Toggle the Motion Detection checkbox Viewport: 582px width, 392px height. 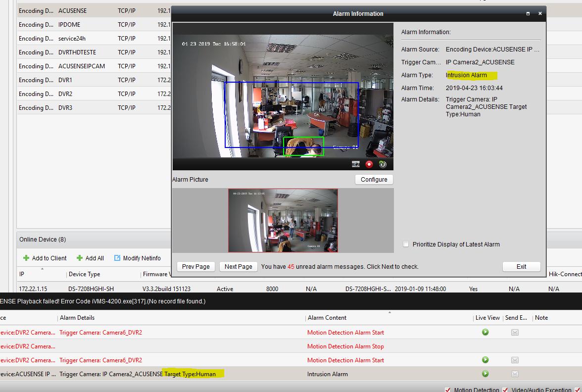[448, 390]
